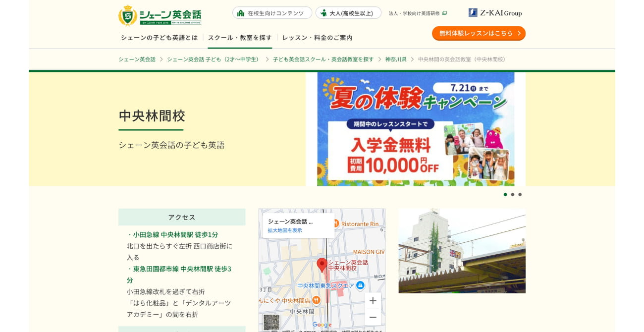Click the Shane English School crest logo
Screen dimensions: 644x332
point(127,15)
